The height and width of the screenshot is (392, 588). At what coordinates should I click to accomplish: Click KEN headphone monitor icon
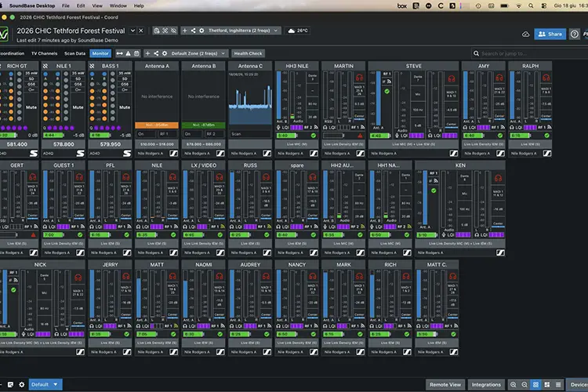[498, 178]
